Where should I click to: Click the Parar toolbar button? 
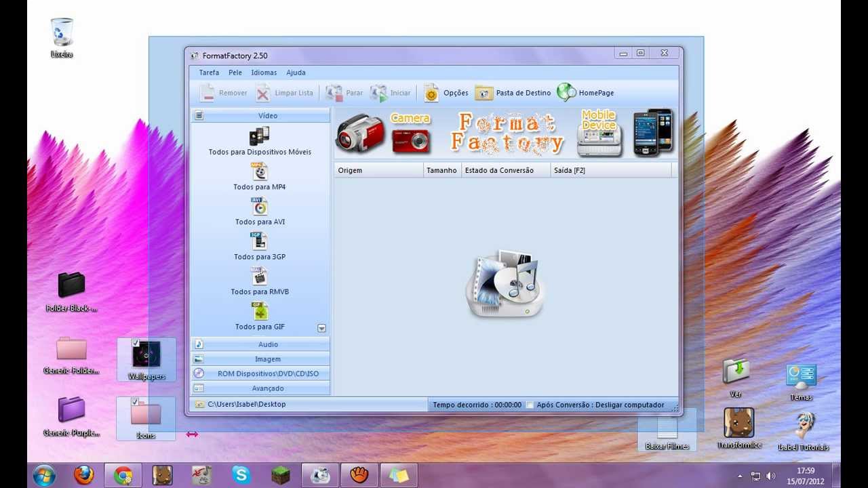click(x=344, y=93)
